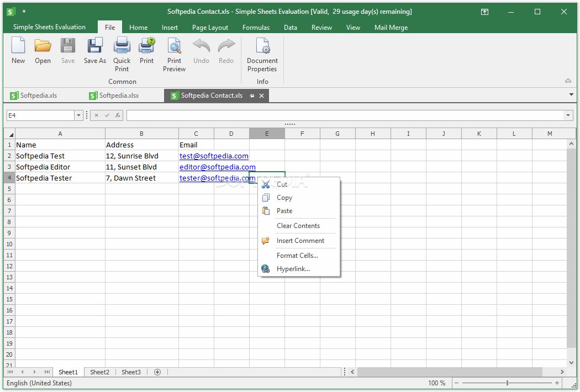Choose Copy from the context menu

[x=299, y=198]
